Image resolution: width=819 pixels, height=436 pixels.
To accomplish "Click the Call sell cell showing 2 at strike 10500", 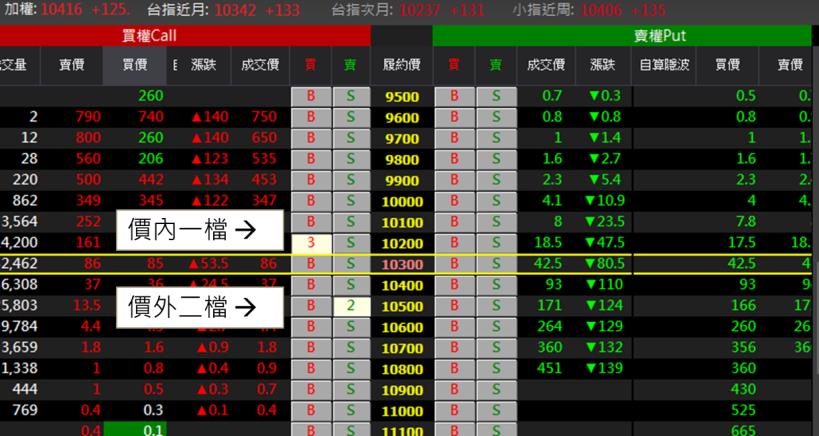I will [351, 306].
